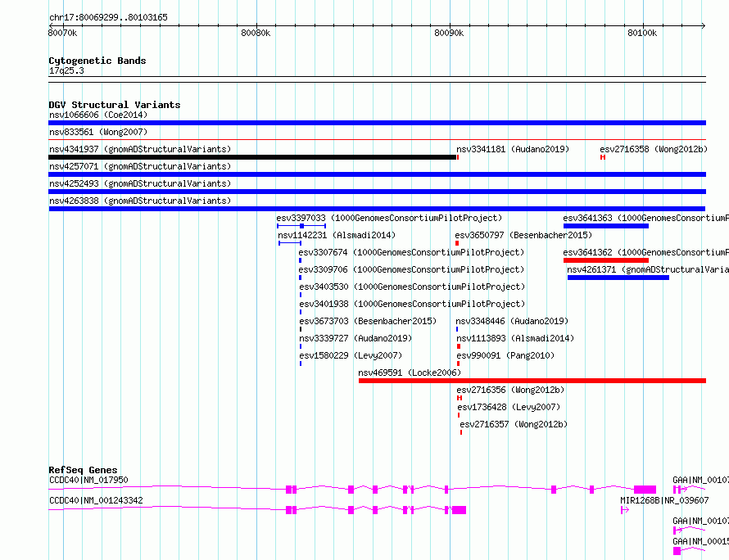
Task: Click the 80090k ruler tick label
Action: tap(449, 33)
